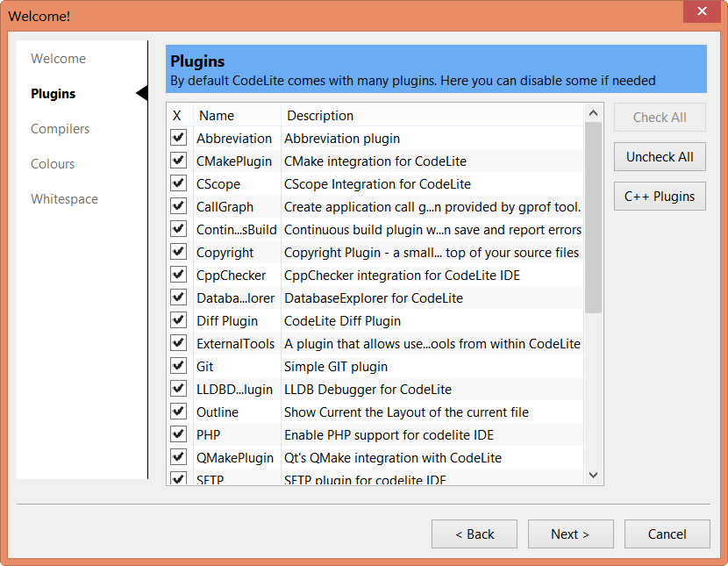The image size is (728, 566).
Task: Click the Uncheck All button
Action: coord(660,157)
